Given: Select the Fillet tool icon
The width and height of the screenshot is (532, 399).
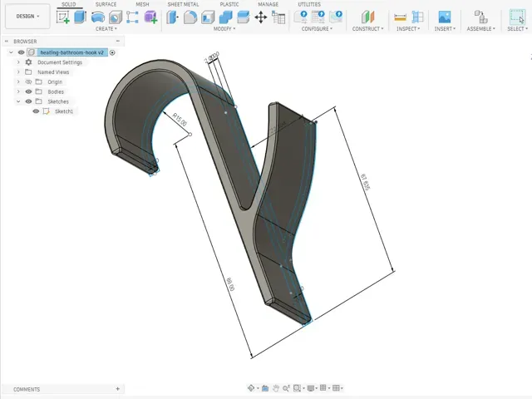Looking at the screenshot, I should click(x=190, y=17).
